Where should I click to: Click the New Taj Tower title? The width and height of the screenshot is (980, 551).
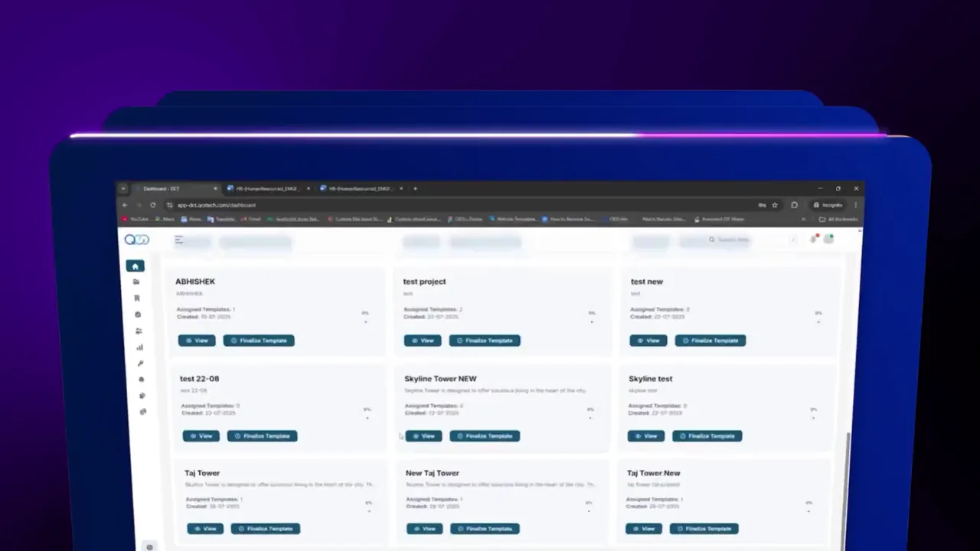point(433,473)
